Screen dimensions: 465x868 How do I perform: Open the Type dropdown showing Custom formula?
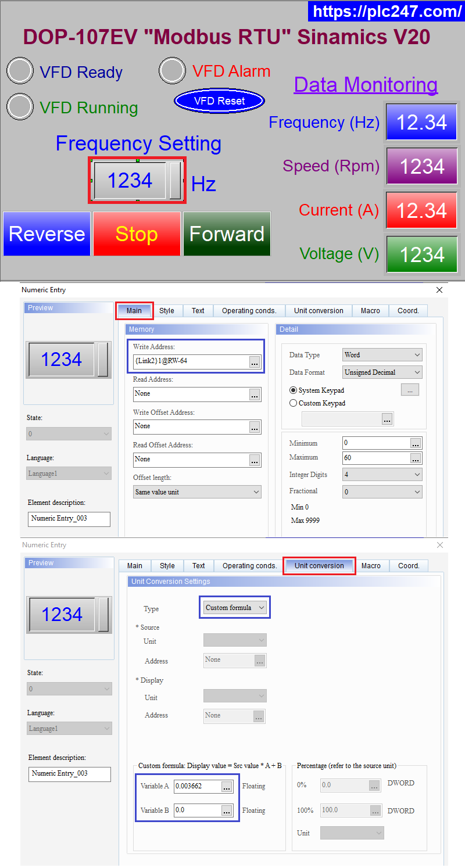coord(235,607)
